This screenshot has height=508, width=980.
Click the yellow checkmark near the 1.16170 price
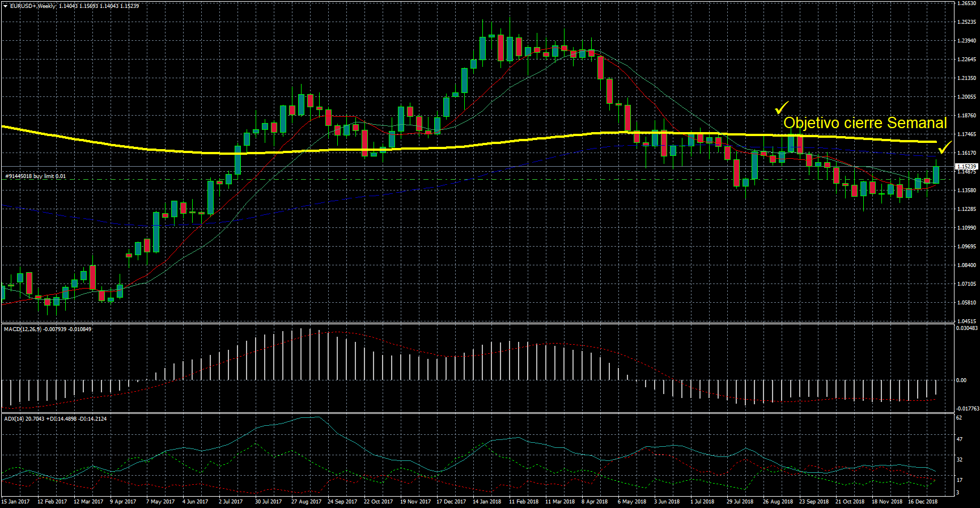pyautogui.click(x=944, y=148)
